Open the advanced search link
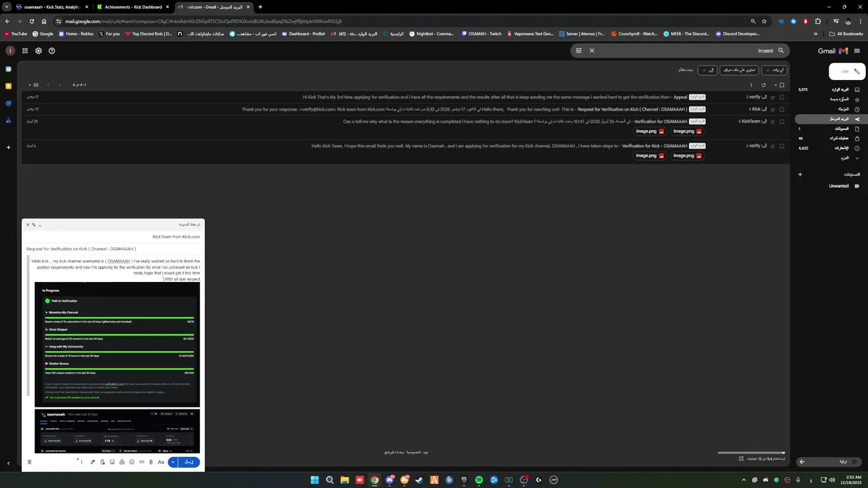This screenshot has width=868, height=488. click(x=686, y=70)
